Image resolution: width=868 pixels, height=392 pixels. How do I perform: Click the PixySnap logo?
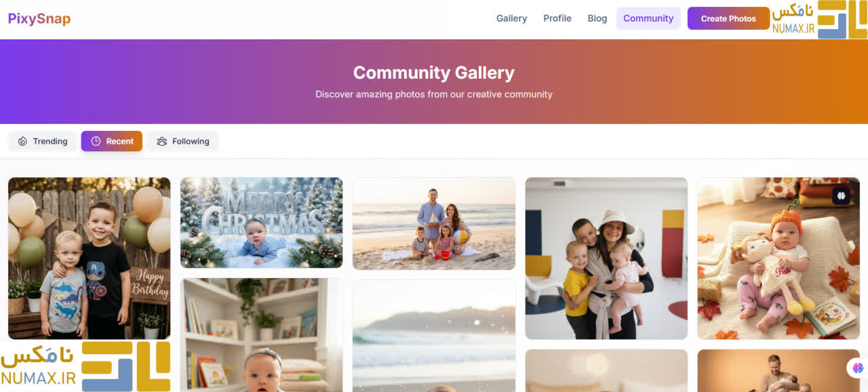coord(39,18)
